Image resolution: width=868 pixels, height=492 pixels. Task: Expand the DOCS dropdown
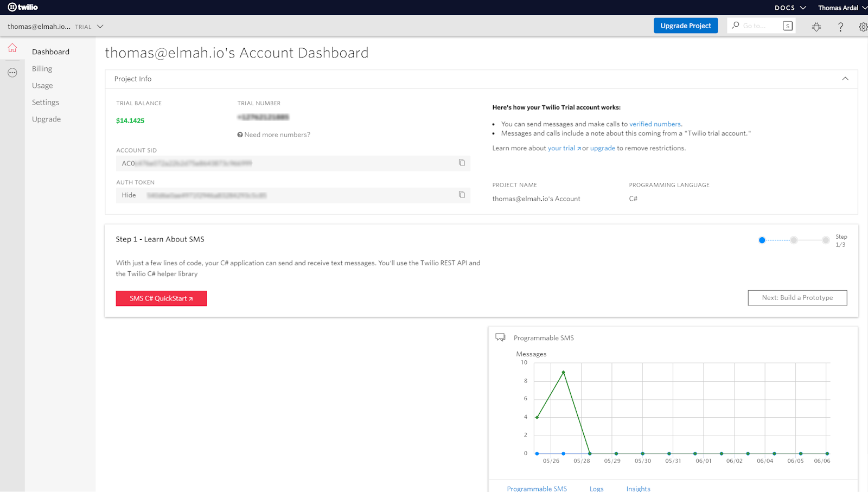pos(790,8)
